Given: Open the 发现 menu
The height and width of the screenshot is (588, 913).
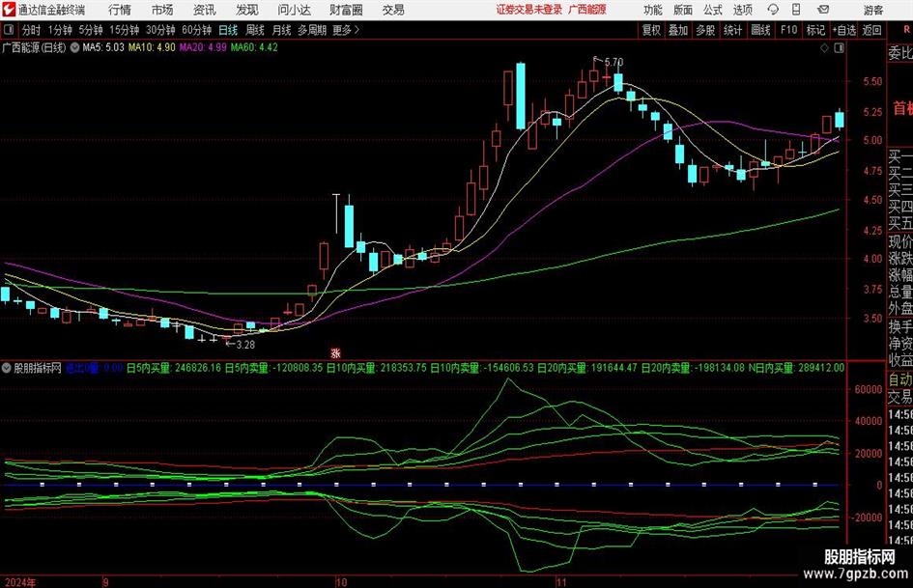Looking at the screenshot, I should click(x=247, y=10).
